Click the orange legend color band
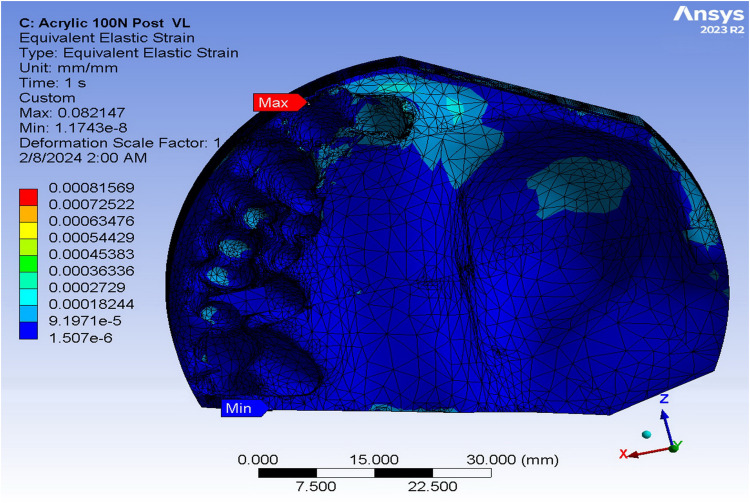Screen dimensions: 750x503 (x=28, y=214)
